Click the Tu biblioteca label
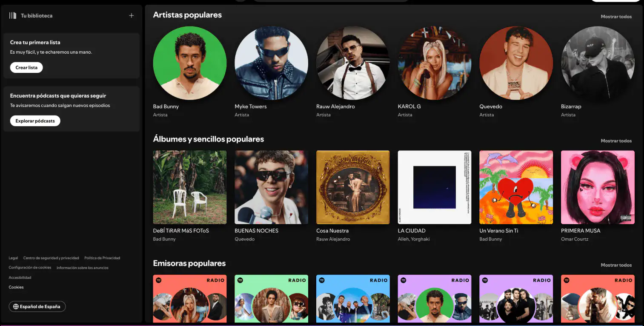This screenshot has height=326, width=644. tap(37, 16)
